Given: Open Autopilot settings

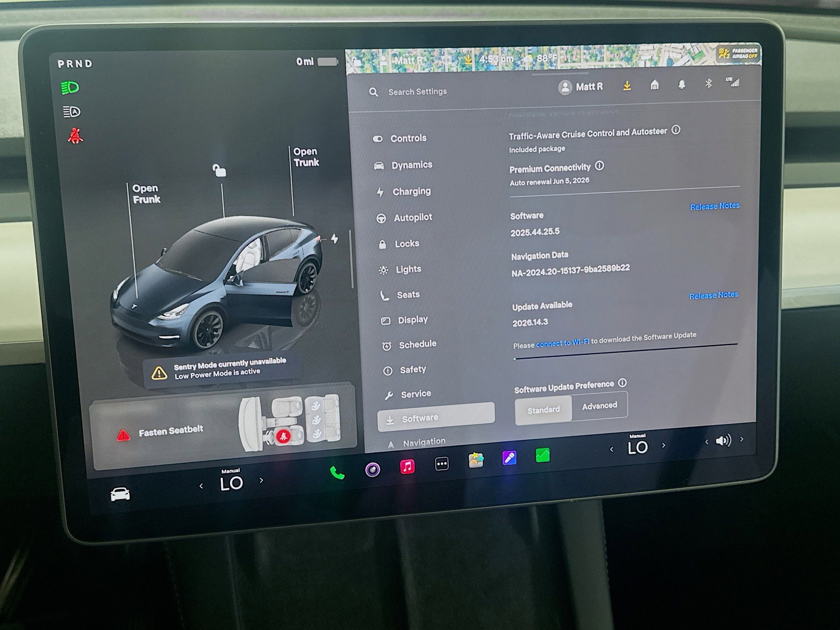Looking at the screenshot, I should (x=405, y=217).
